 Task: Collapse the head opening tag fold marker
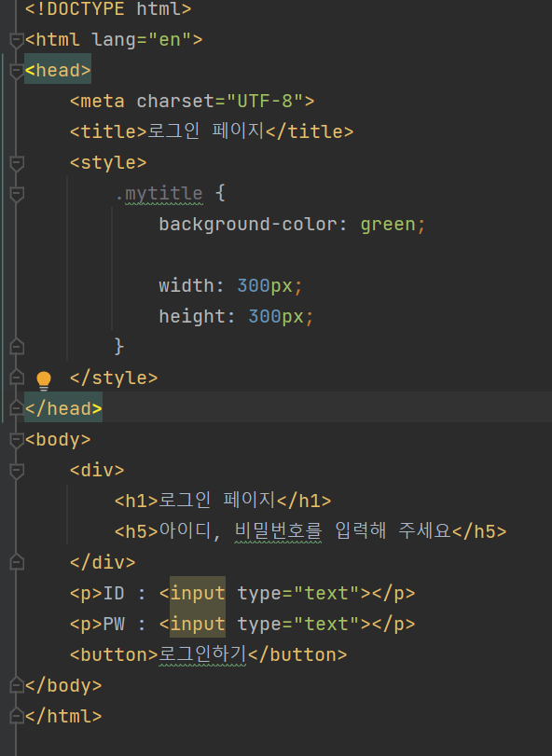click(x=17, y=71)
